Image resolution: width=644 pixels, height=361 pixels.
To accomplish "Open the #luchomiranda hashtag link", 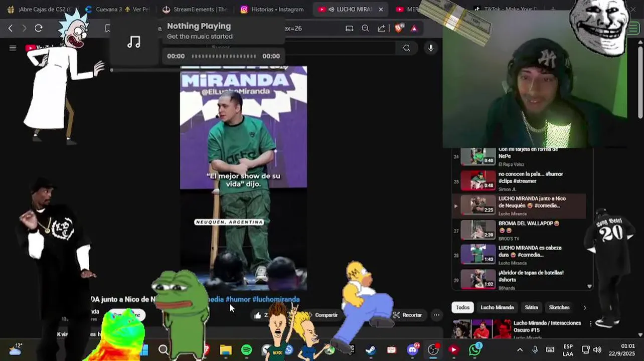I will [x=276, y=299].
